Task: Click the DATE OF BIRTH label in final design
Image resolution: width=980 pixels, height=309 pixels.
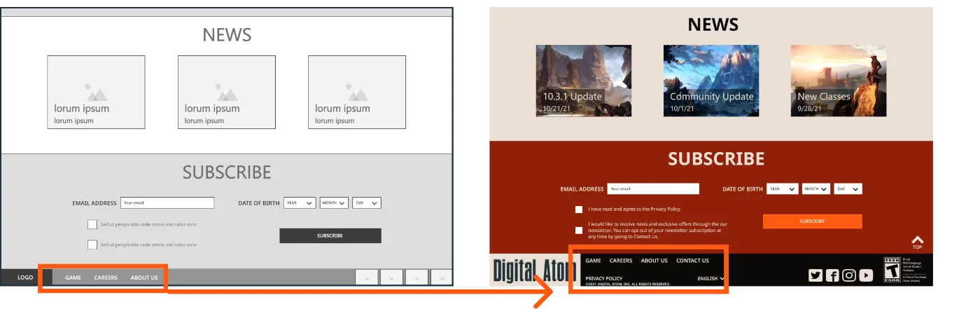Action: (743, 189)
